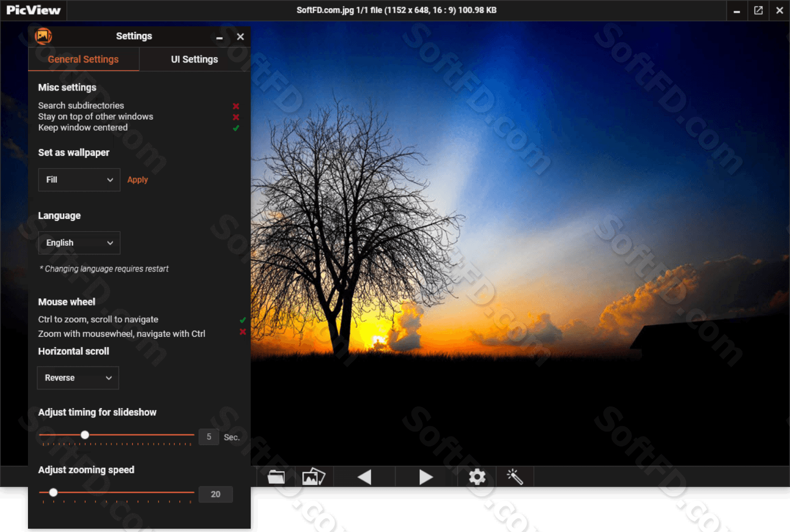790x532 pixels.
Task: Minimize the Settings window
Action: pos(219,37)
